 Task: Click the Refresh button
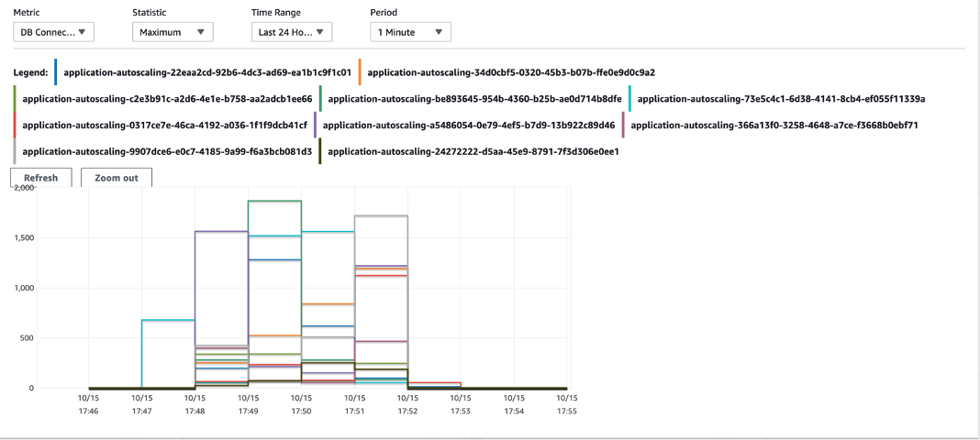tap(41, 178)
